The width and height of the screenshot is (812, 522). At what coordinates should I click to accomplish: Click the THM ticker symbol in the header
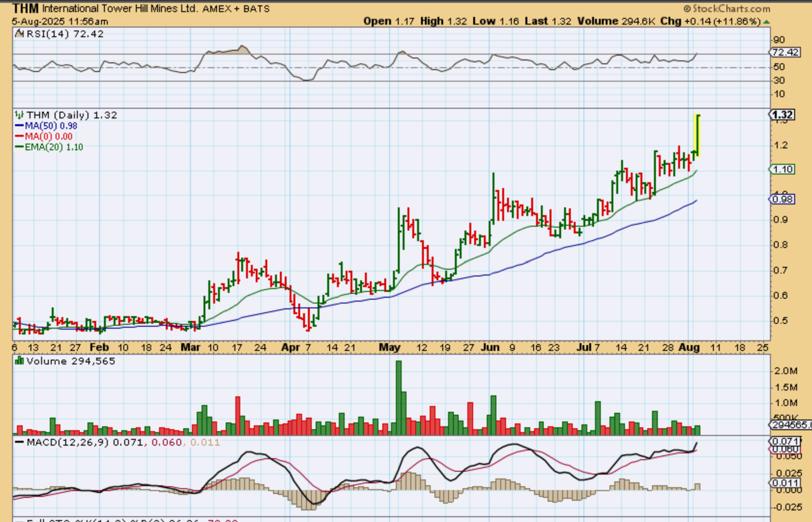[26, 8]
